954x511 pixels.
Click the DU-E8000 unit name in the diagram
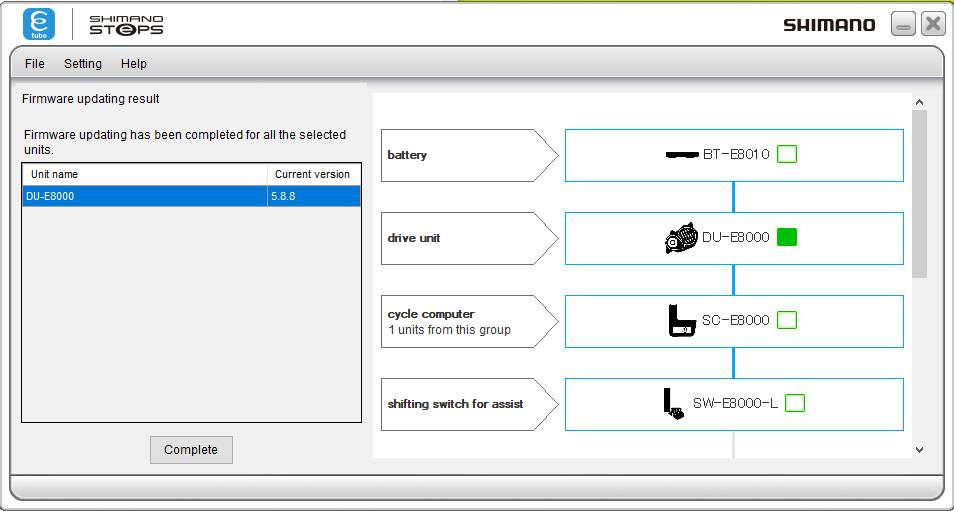point(736,237)
